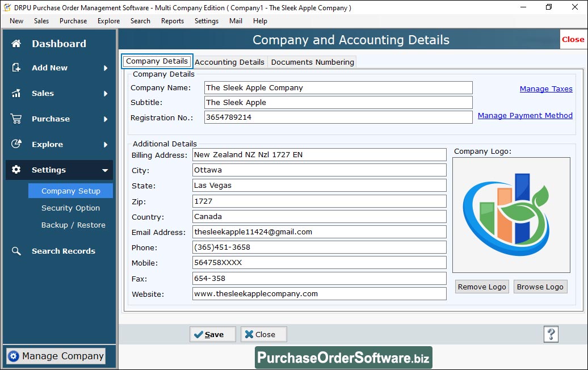The width and height of the screenshot is (588, 370).
Task: Open the Help menu
Action: click(260, 21)
